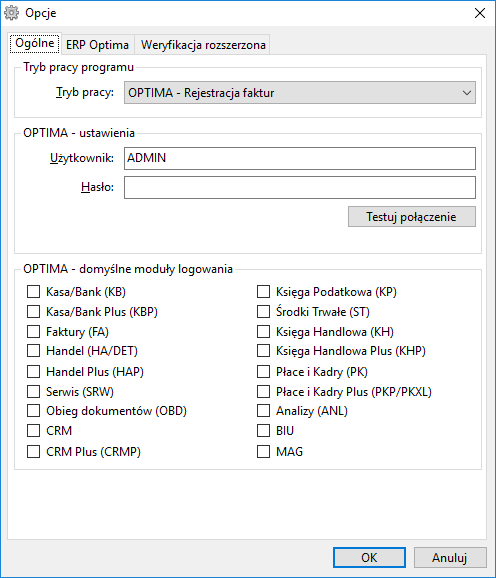Click the Użytkownik label
The image size is (496, 578).
click(x=82, y=158)
